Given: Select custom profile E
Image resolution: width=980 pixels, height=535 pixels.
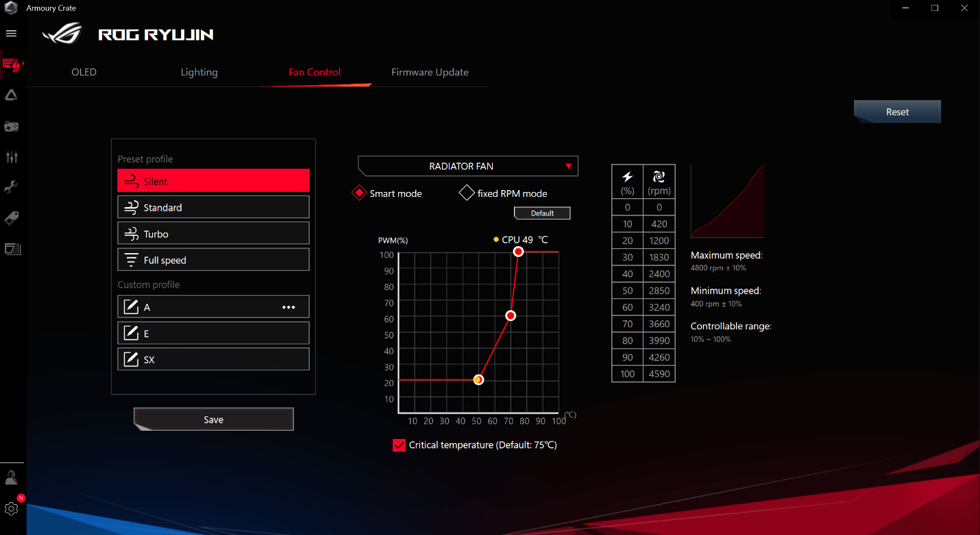Looking at the screenshot, I should [213, 333].
